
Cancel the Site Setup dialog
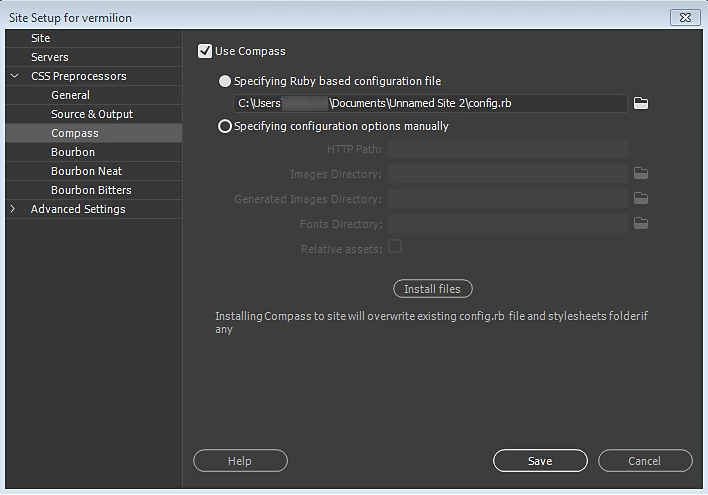644,461
